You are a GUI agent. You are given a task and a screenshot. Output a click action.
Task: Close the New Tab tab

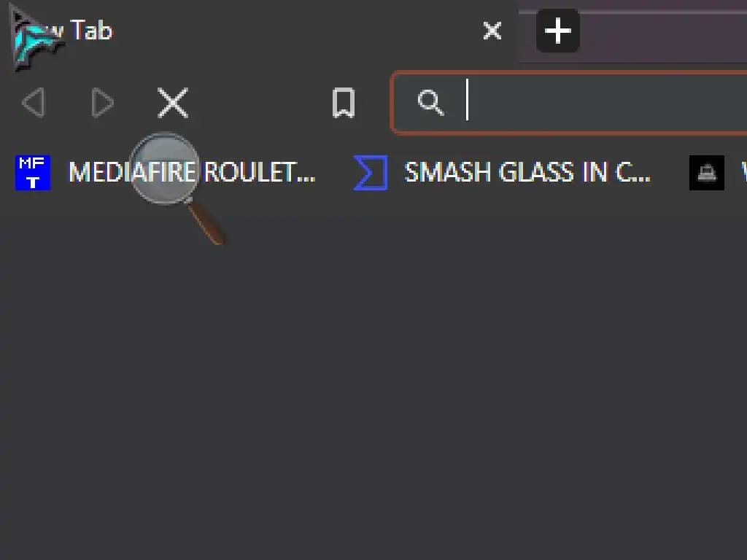tap(492, 31)
